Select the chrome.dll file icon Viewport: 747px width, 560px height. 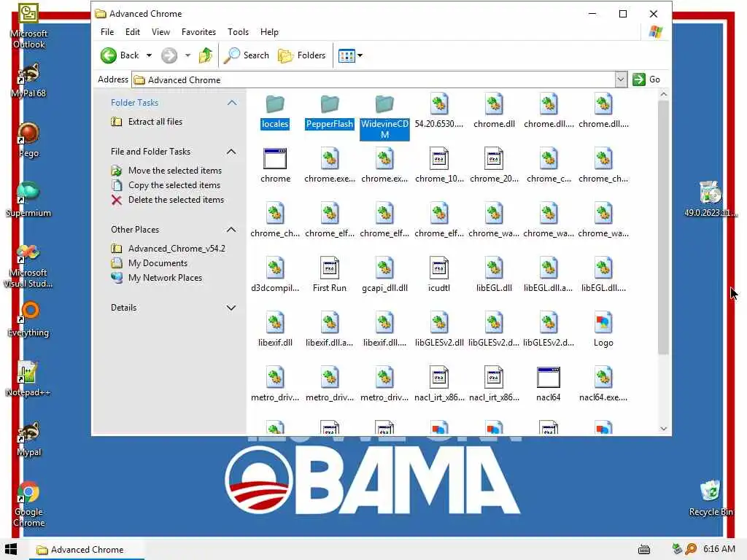pos(494,104)
